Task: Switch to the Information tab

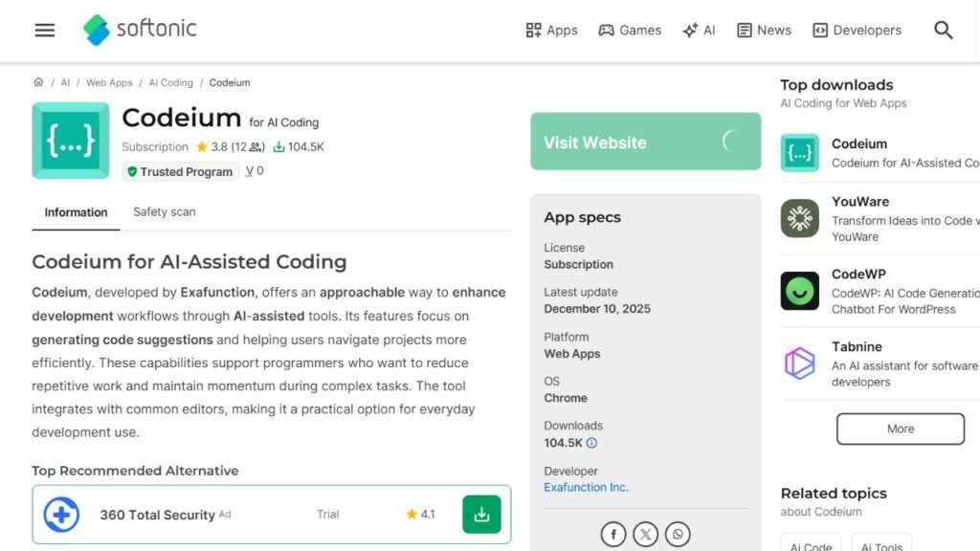Action: [x=76, y=212]
